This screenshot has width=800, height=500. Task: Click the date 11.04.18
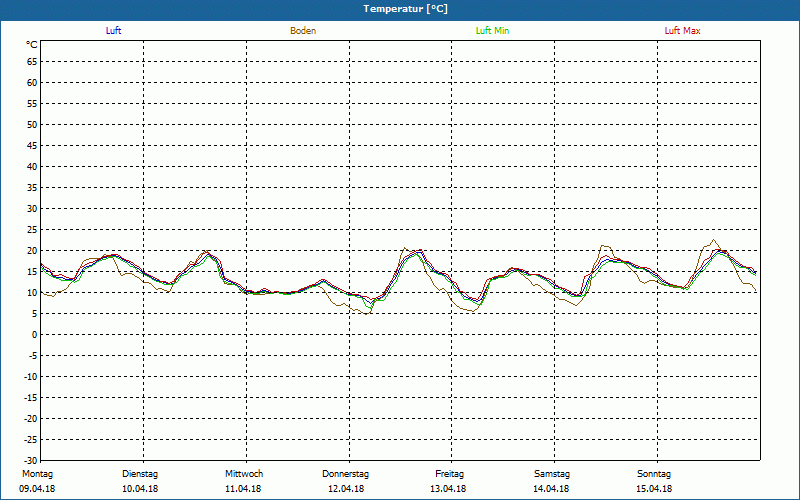click(243, 489)
